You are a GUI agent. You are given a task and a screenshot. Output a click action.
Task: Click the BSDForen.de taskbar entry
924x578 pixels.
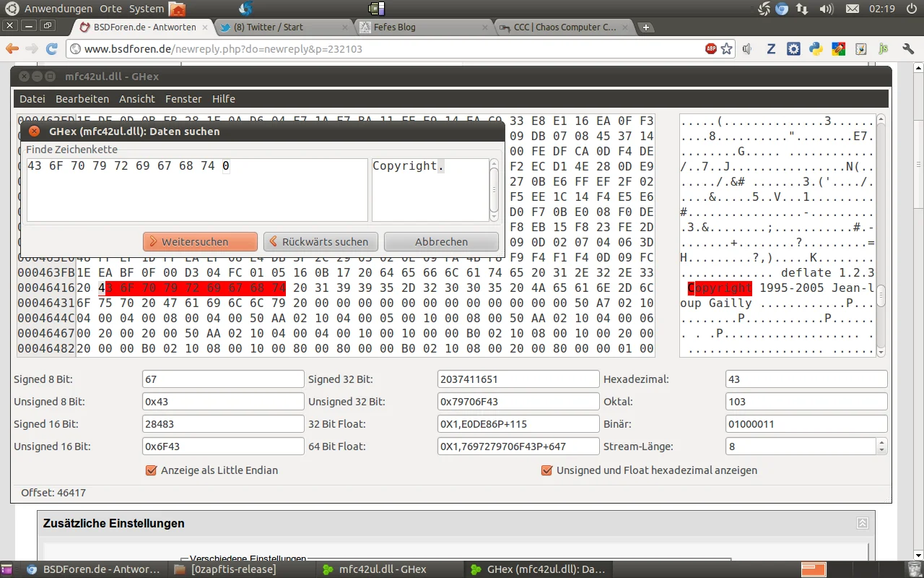tap(94, 569)
